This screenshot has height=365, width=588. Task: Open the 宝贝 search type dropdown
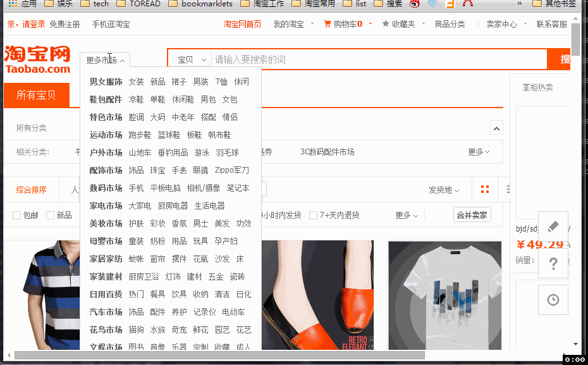click(x=192, y=59)
